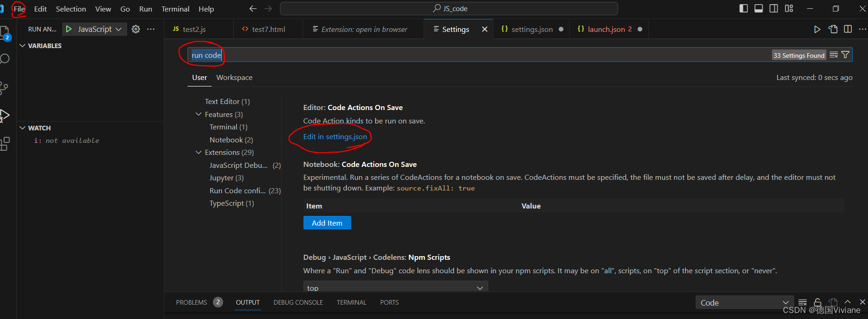Go forward with the title bar right arrow
Viewport: 868px width, 319px height.
pos(268,9)
